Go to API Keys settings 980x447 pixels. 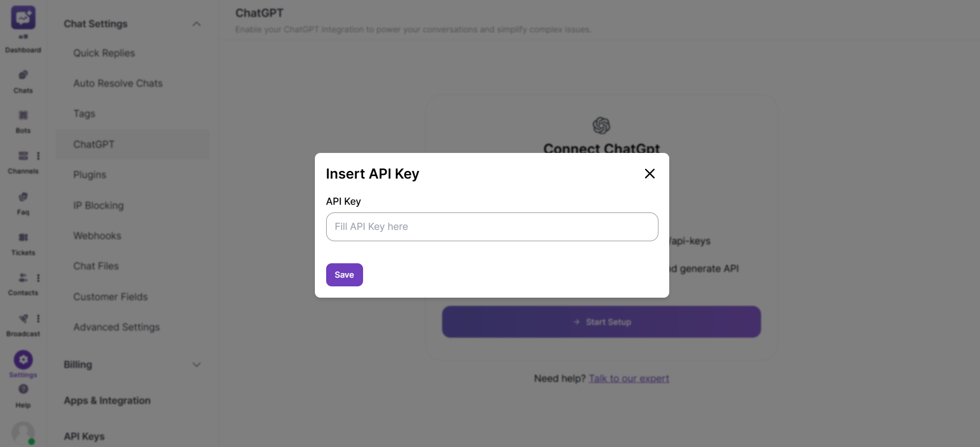point(84,436)
